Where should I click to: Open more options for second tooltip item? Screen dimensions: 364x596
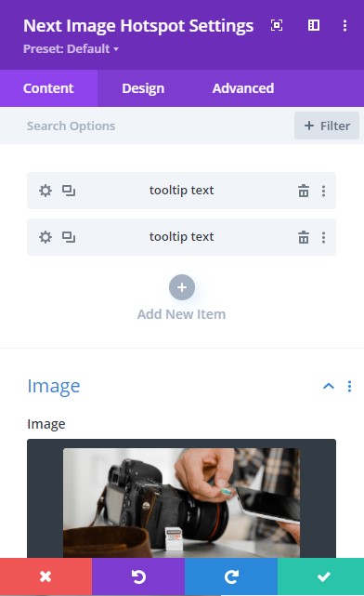click(x=323, y=237)
